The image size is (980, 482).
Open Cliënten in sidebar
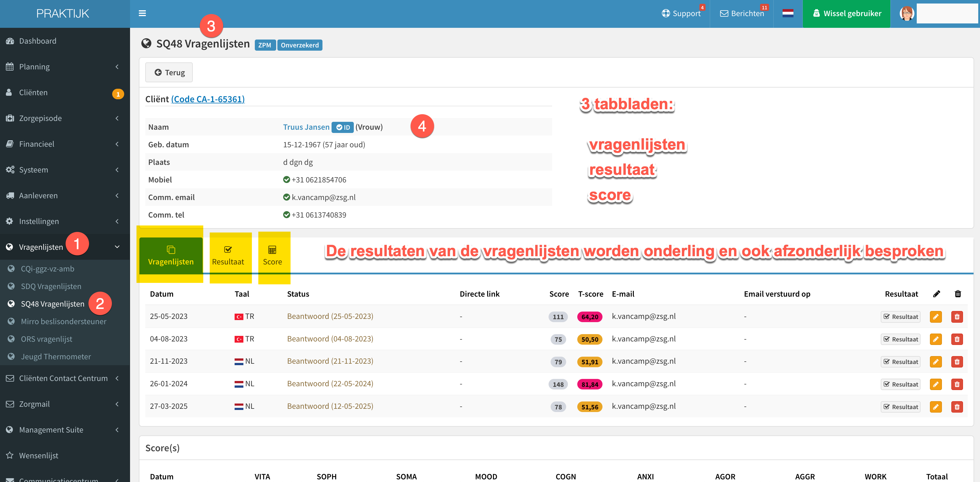[x=33, y=93]
